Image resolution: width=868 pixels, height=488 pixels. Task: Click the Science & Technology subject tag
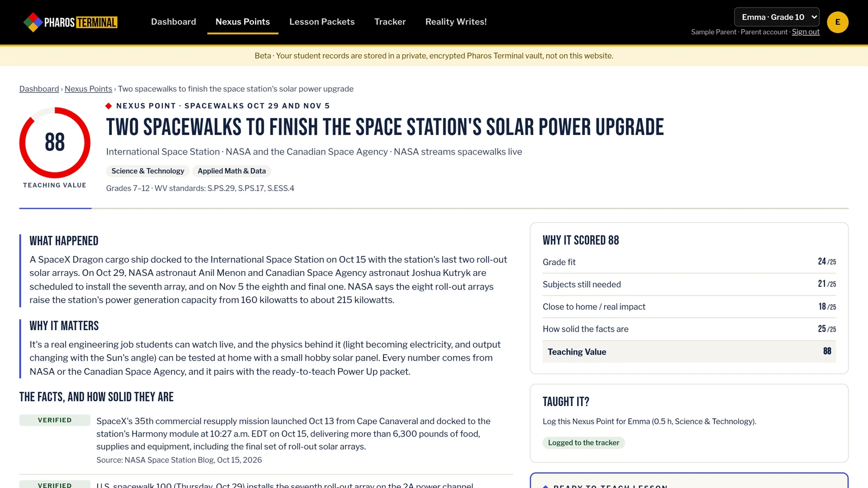pyautogui.click(x=148, y=171)
